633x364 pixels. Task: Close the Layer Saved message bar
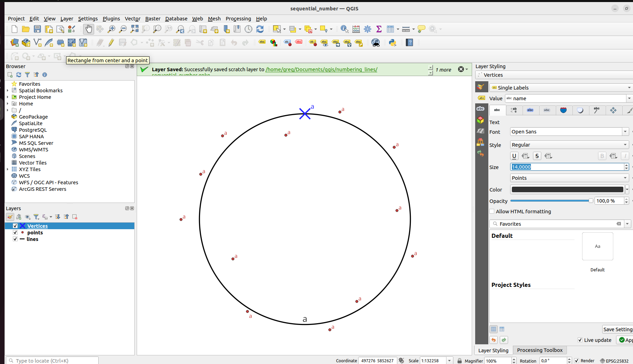tap(461, 69)
